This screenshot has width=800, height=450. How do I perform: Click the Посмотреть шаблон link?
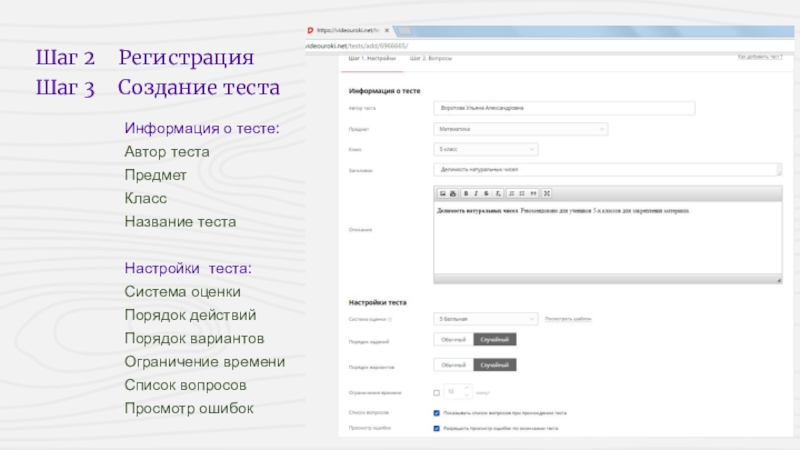click(569, 319)
